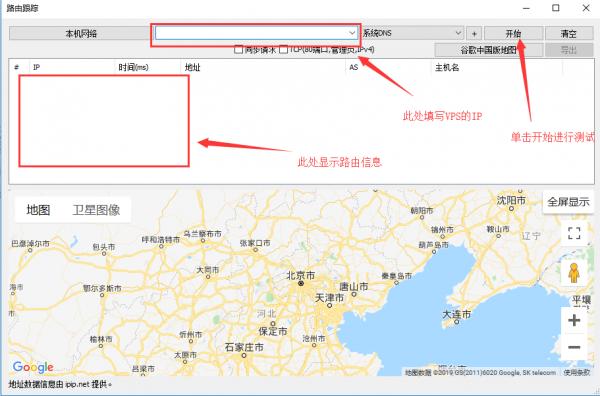This screenshot has height=396, width=600.
Task: Enable the 同步请求 checkbox
Action: pyautogui.click(x=238, y=49)
